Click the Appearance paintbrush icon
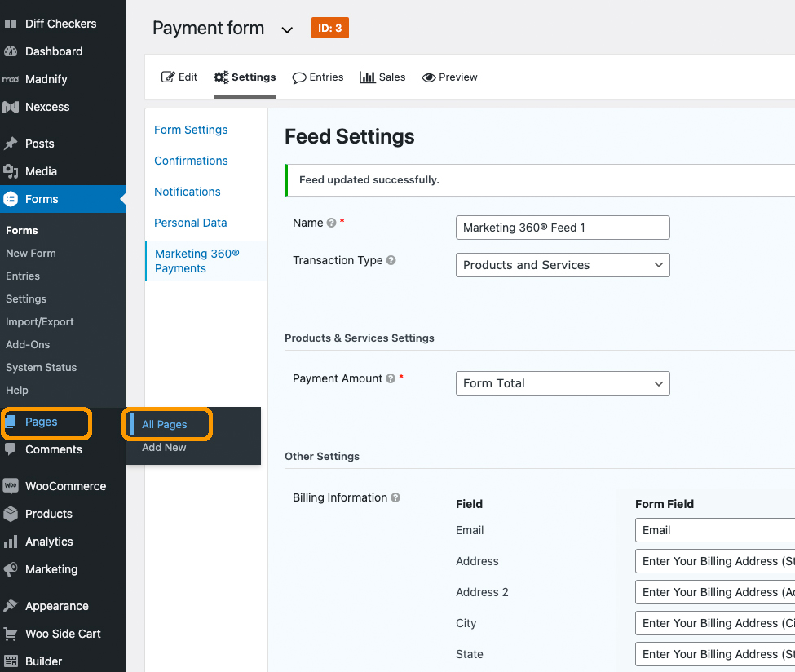The height and width of the screenshot is (672, 795). [x=11, y=606]
